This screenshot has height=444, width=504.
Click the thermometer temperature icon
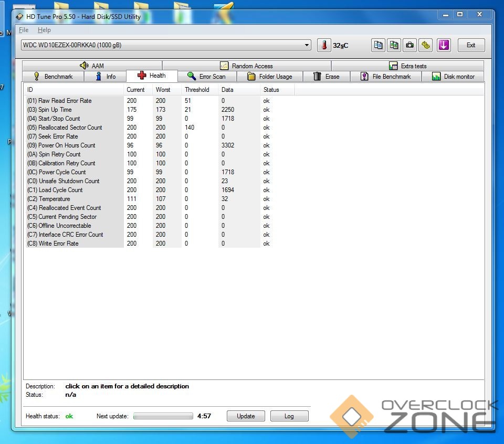click(324, 45)
